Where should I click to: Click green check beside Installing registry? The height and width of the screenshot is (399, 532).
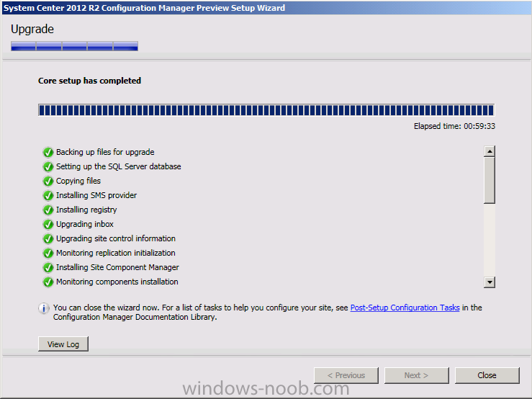(48, 210)
